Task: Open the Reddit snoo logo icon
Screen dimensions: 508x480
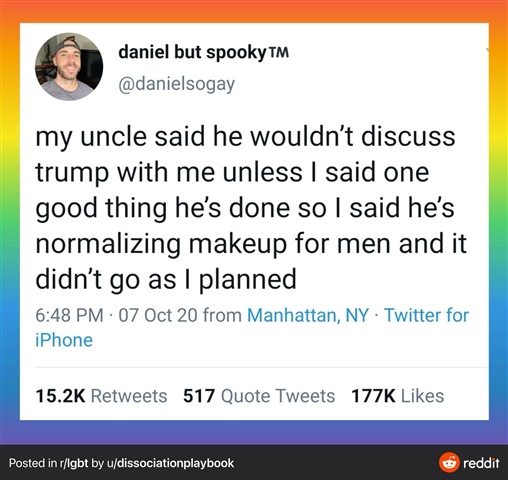Action: click(x=449, y=462)
